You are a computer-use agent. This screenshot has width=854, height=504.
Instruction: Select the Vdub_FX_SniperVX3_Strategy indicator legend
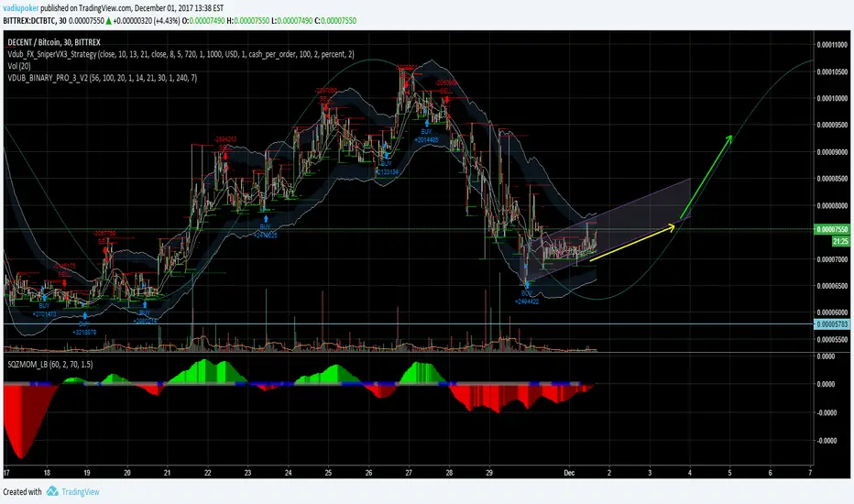click(181, 54)
